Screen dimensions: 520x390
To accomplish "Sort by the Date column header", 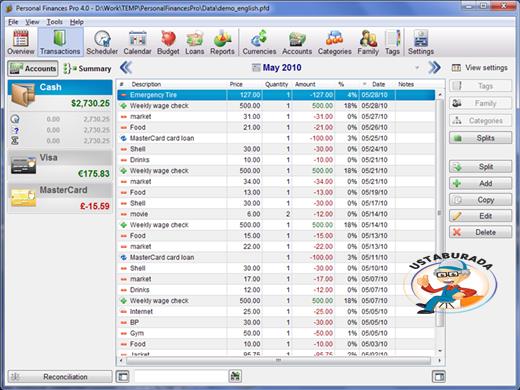I will [378, 84].
